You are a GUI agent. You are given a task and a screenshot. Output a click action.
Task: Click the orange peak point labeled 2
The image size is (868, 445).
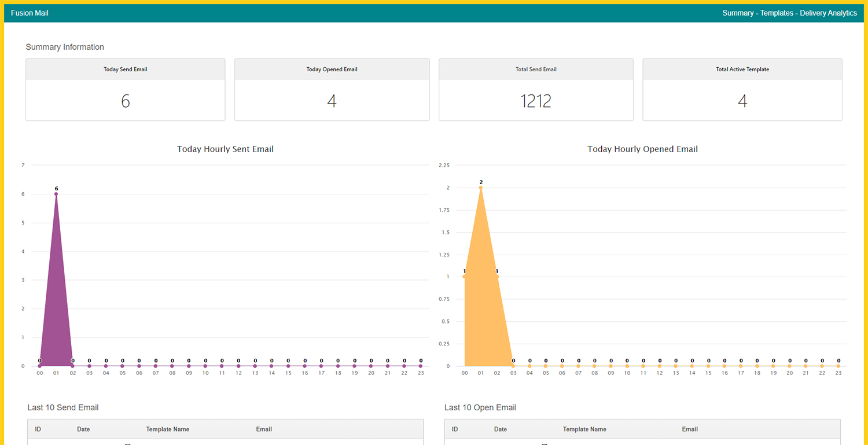481,187
